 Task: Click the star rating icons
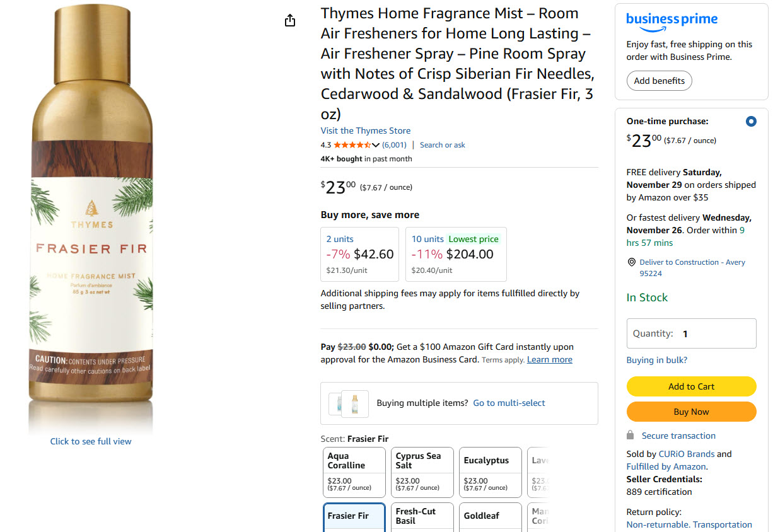352,145
